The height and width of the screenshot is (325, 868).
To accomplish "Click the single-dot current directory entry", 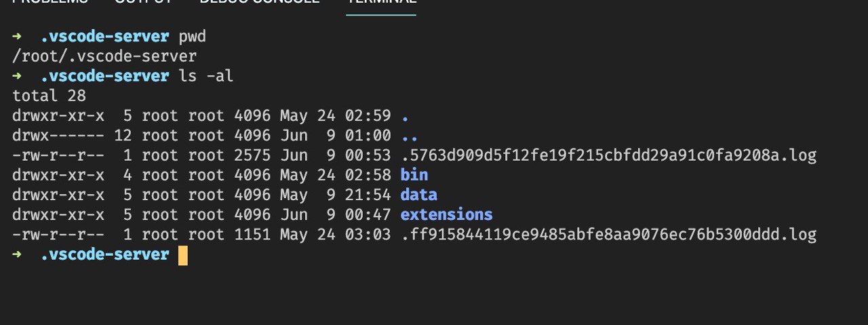I will [405, 116].
